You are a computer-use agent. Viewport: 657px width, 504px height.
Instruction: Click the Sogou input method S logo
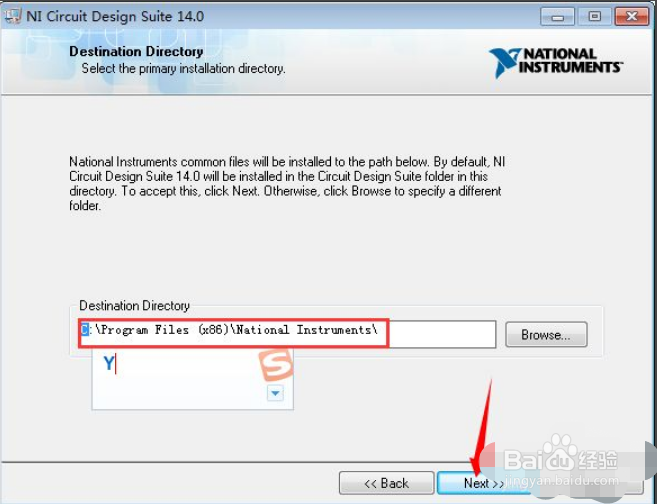(275, 364)
